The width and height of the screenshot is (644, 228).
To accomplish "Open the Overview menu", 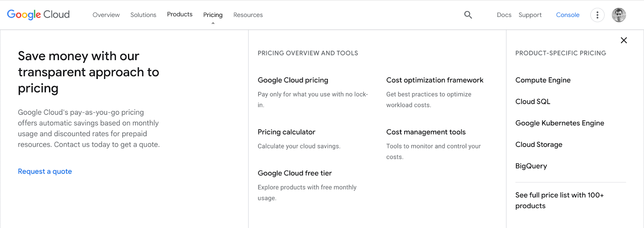I will click(106, 15).
